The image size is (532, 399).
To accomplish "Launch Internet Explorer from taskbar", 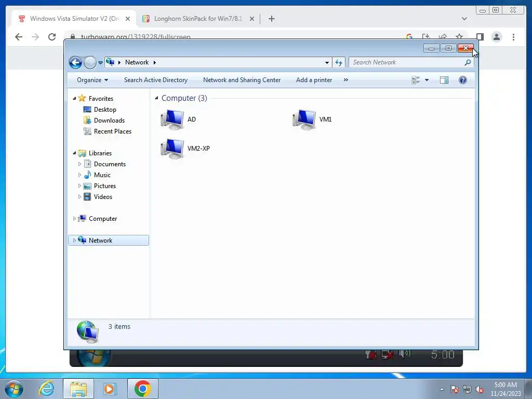I will click(x=46, y=389).
